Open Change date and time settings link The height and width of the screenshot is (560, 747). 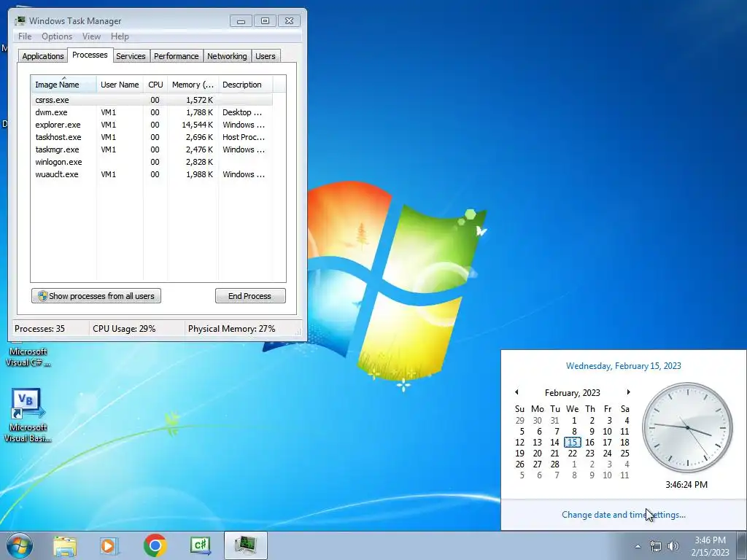[623, 515]
